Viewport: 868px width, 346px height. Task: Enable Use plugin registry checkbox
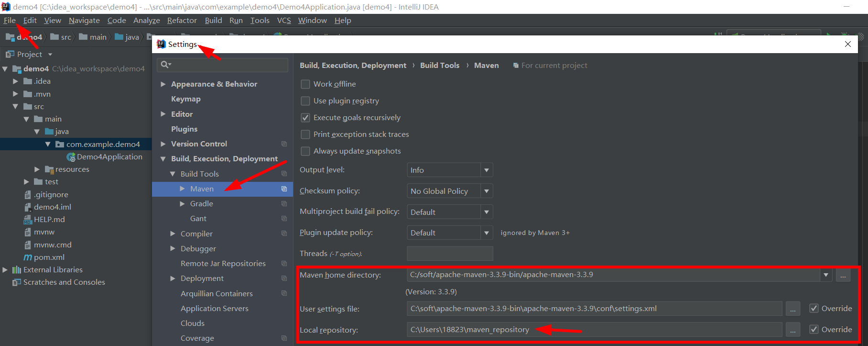305,101
